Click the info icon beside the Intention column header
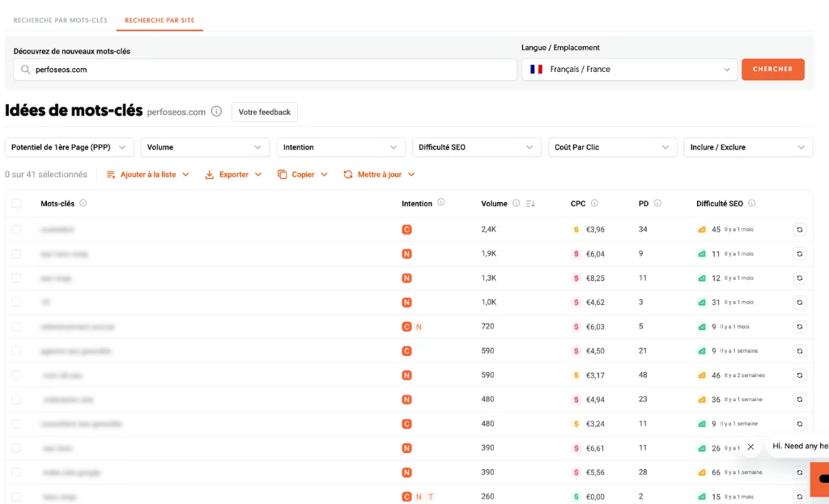 click(x=442, y=204)
